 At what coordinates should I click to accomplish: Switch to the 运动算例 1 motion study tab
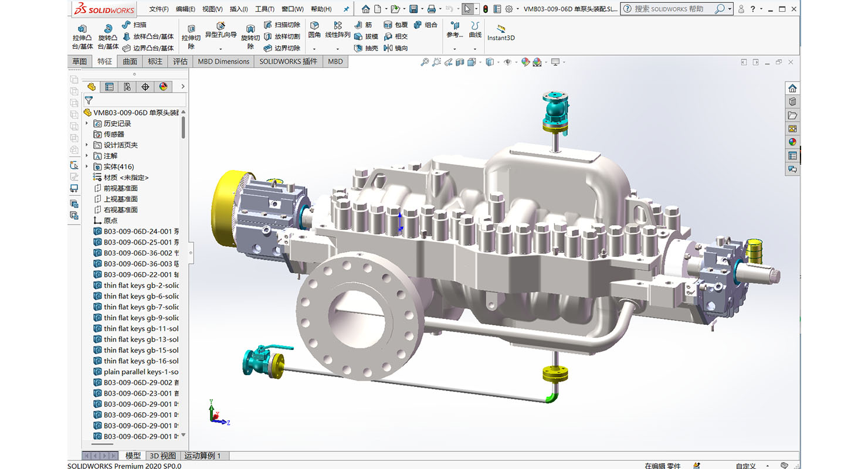point(202,456)
